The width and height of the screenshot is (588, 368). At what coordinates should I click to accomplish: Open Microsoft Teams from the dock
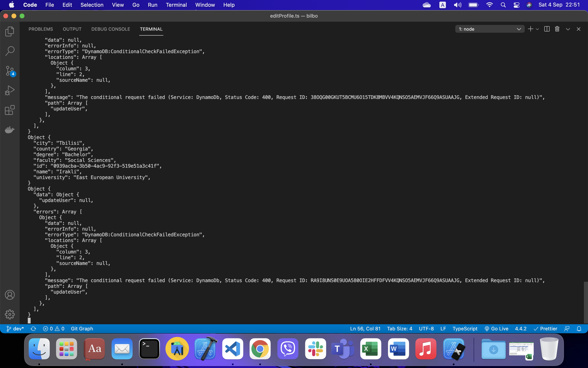(x=343, y=349)
